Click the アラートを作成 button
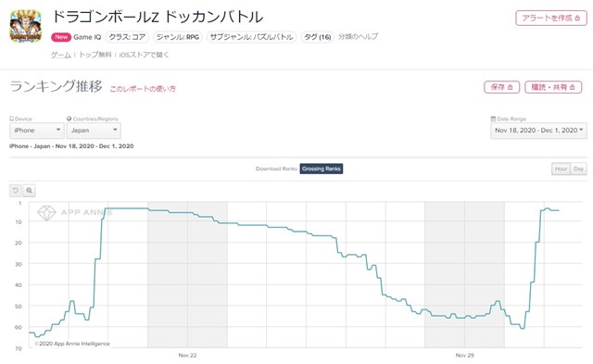 point(551,19)
